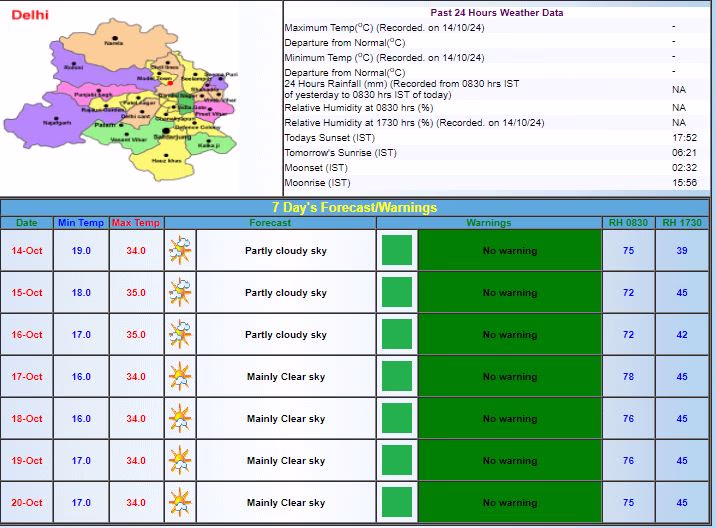Image resolution: width=716 pixels, height=528 pixels.
Task: Click the 19-Oct mainly clear sun icon
Action: click(x=181, y=460)
